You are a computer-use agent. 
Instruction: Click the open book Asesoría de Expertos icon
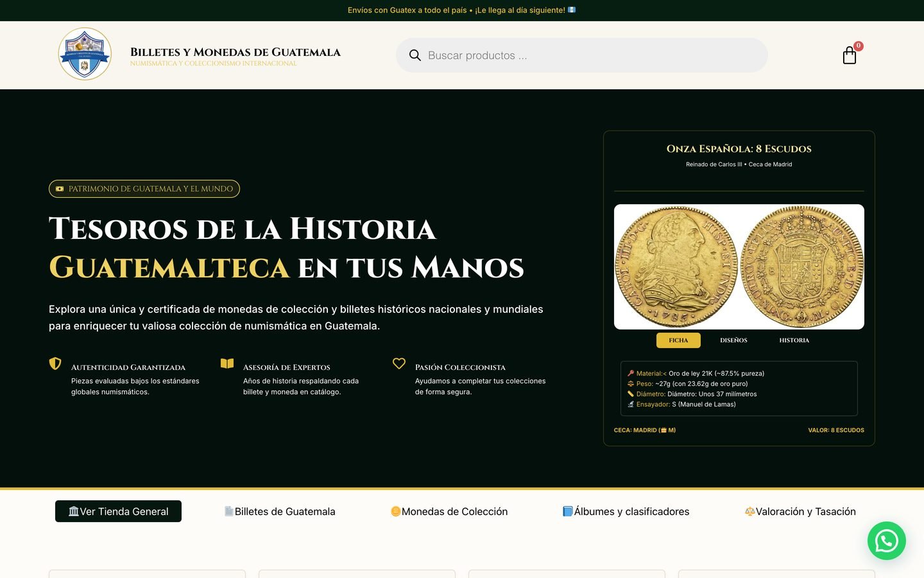(x=227, y=363)
